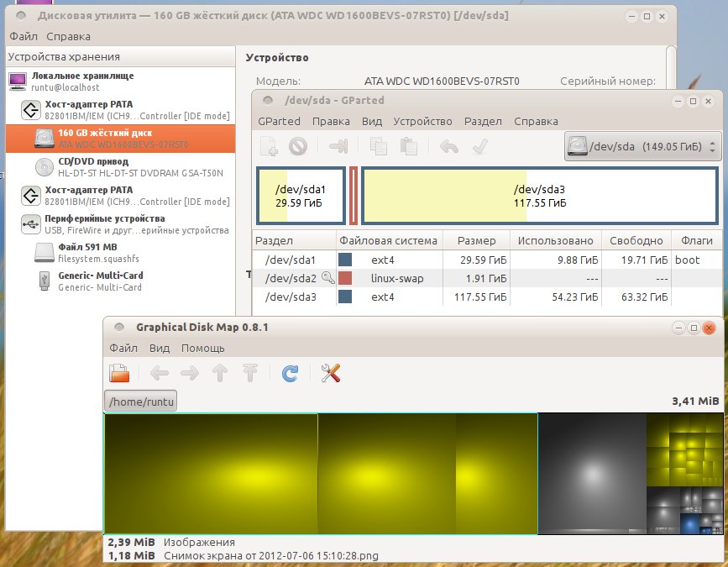Open Правка menu in GParted
728x567 pixels.
[x=331, y=121]
